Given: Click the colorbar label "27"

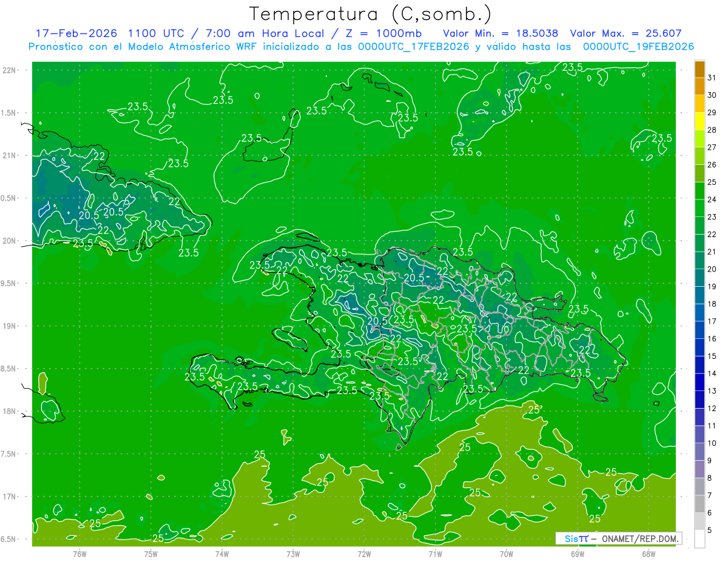Looking at the screenshot, I should 712,147.
